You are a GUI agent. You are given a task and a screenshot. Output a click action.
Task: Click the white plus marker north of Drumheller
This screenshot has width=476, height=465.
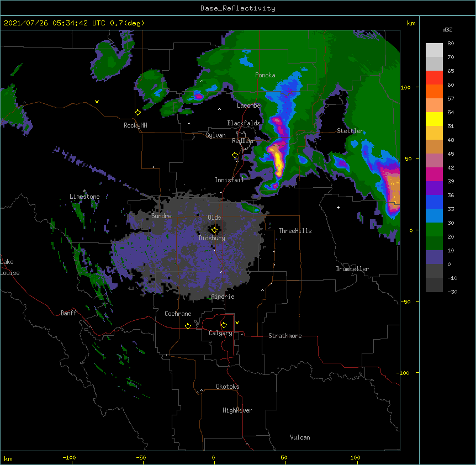(x=338, y=207)
